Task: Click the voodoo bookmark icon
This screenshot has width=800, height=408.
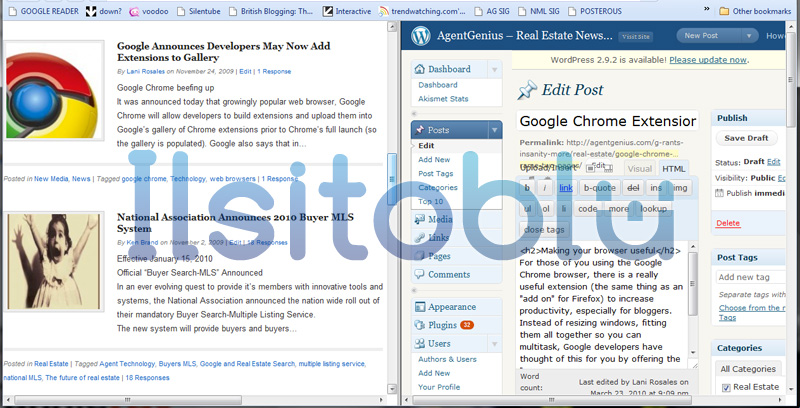Action: [x=134, y=11]
